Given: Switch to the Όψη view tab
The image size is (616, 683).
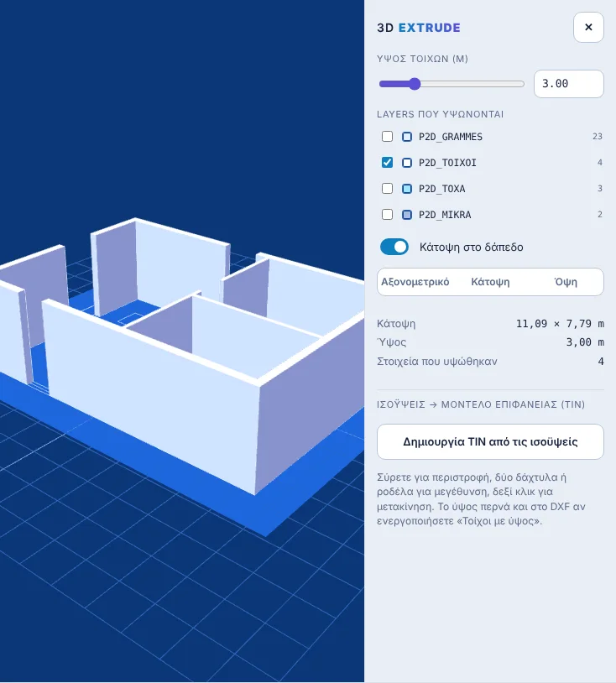Looking at the screenshot, I should (x=566, y=282).
